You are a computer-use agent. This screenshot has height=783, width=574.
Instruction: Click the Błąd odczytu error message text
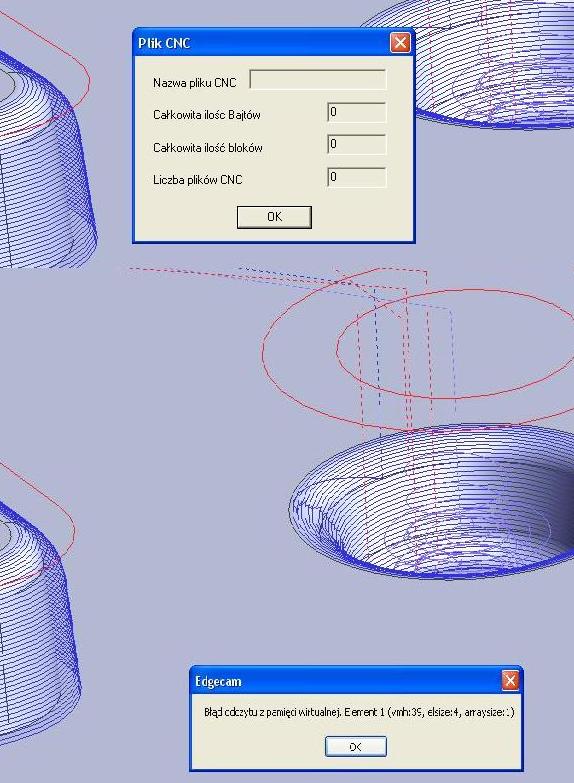359,712
